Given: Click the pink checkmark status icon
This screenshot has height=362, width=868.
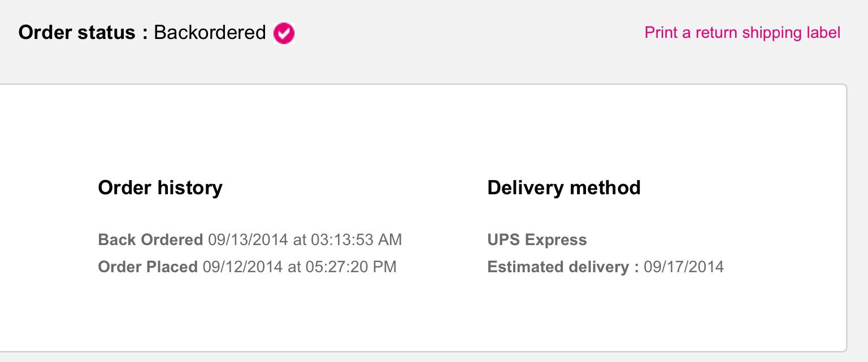Looking at the screenshot, I should (x=284, y=34).
